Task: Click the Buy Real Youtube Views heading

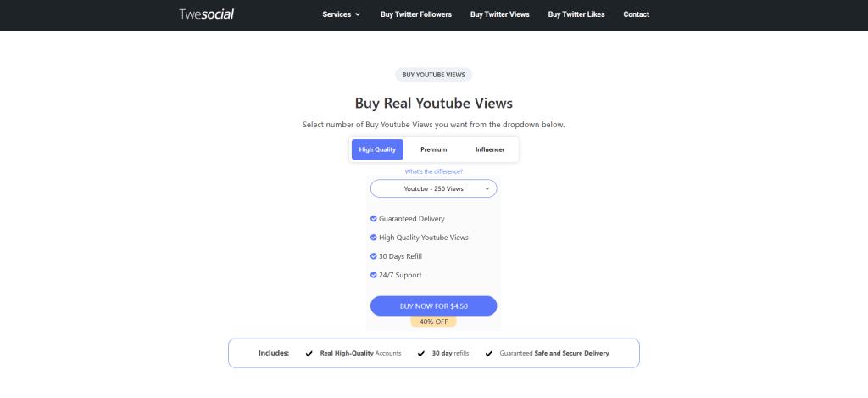Action: tap(433, 103)
